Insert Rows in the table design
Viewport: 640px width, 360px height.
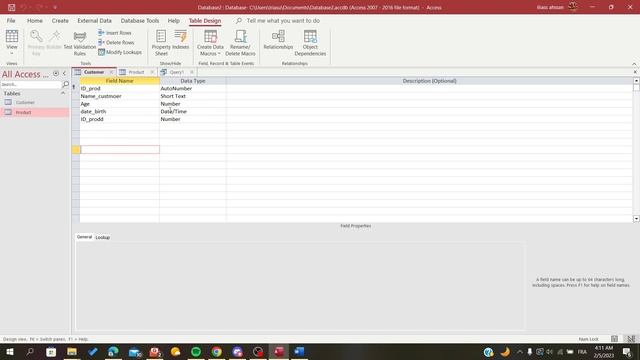[115, 33]
